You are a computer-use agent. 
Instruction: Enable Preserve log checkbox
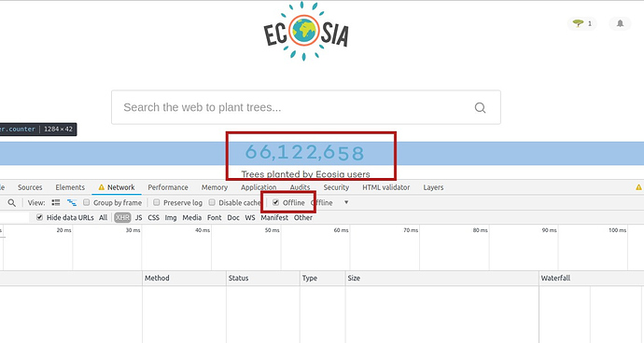tap(157, 202)
